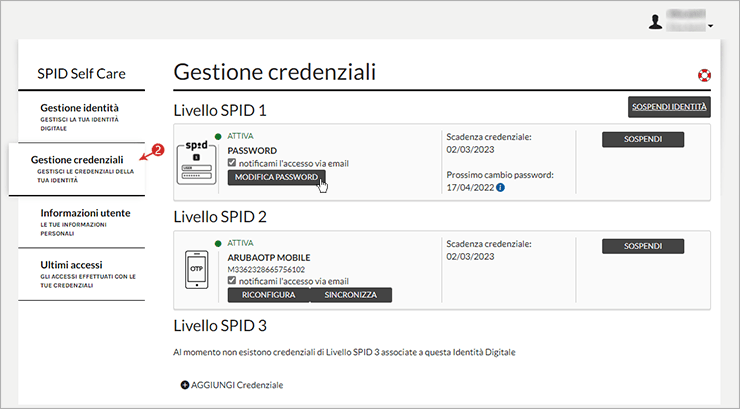The width and height of the screenshot is (740, 409).
Task: Suspend the Livello SPID 2 credential
Action: pyautogui.click(x=643, y=246)
